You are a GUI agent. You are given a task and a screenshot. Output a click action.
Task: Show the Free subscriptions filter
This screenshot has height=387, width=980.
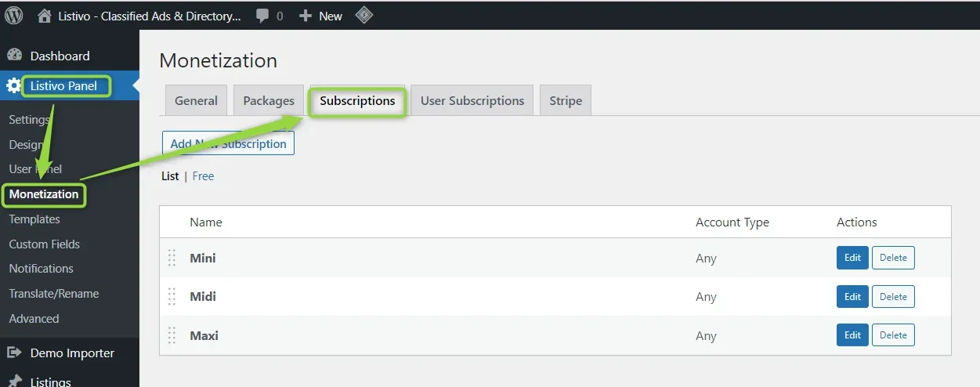click(x=203, y=176)
